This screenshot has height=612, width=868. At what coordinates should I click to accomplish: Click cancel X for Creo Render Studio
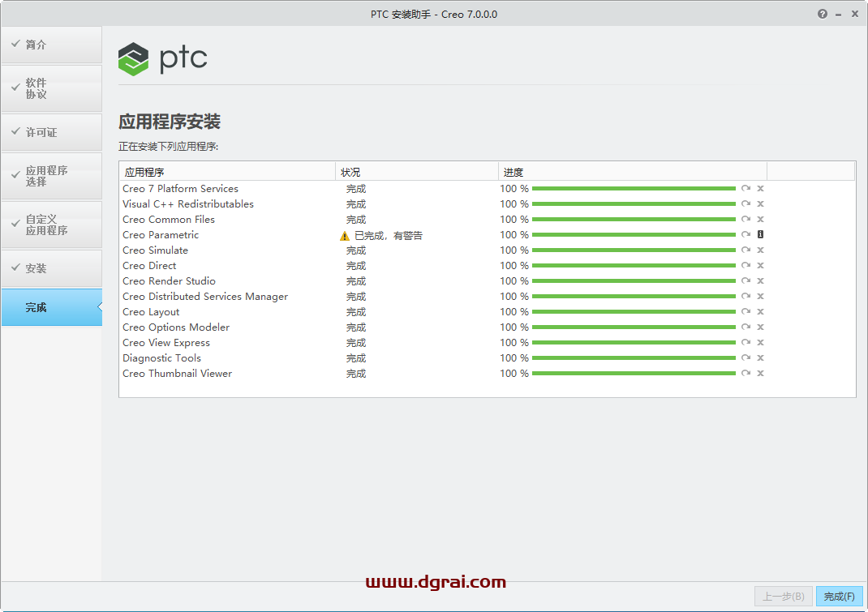[x=761, y=280]
